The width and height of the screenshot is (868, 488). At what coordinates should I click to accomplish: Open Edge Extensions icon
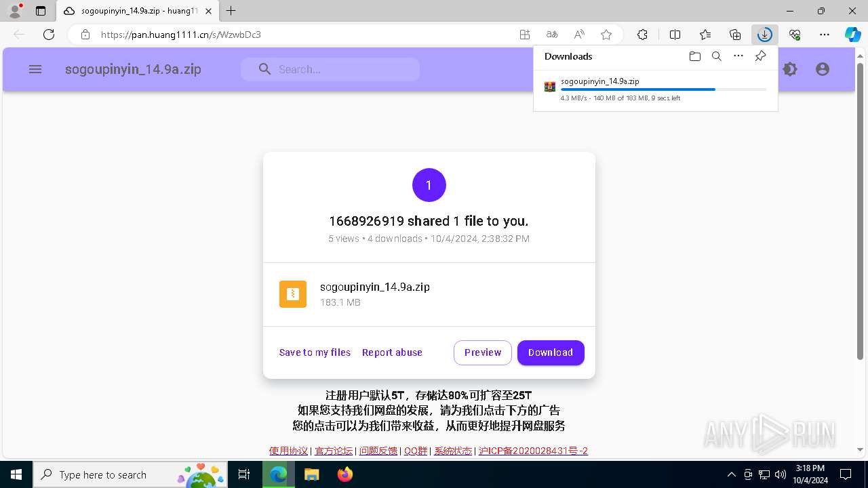[642, 35]
